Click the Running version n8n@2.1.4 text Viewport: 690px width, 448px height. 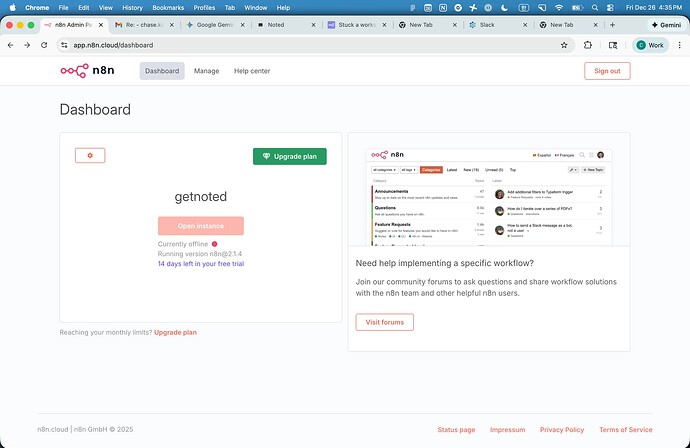click(x=200, y=254)
